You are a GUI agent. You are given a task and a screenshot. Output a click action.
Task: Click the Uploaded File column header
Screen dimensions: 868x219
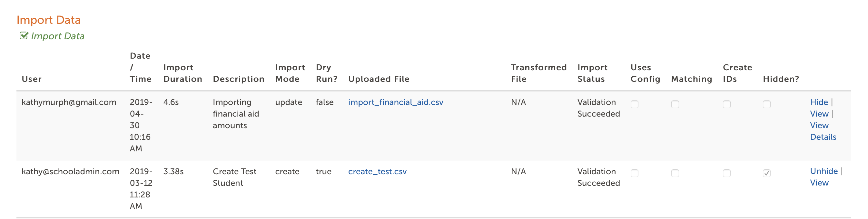379,79
